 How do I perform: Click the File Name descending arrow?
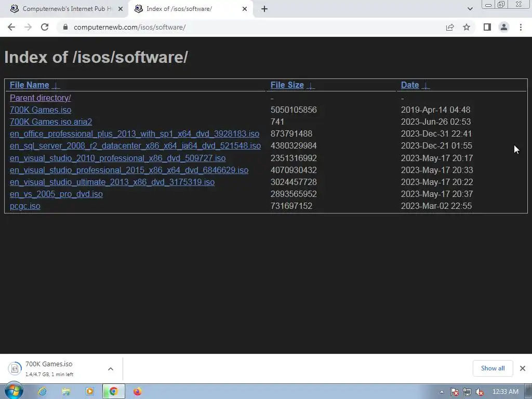[x=56, y=86]
